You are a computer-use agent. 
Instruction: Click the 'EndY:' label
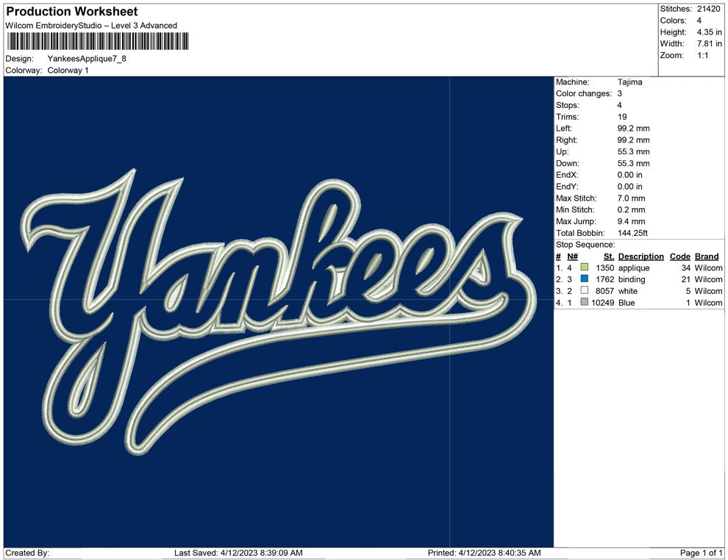[x=567, y=187]
